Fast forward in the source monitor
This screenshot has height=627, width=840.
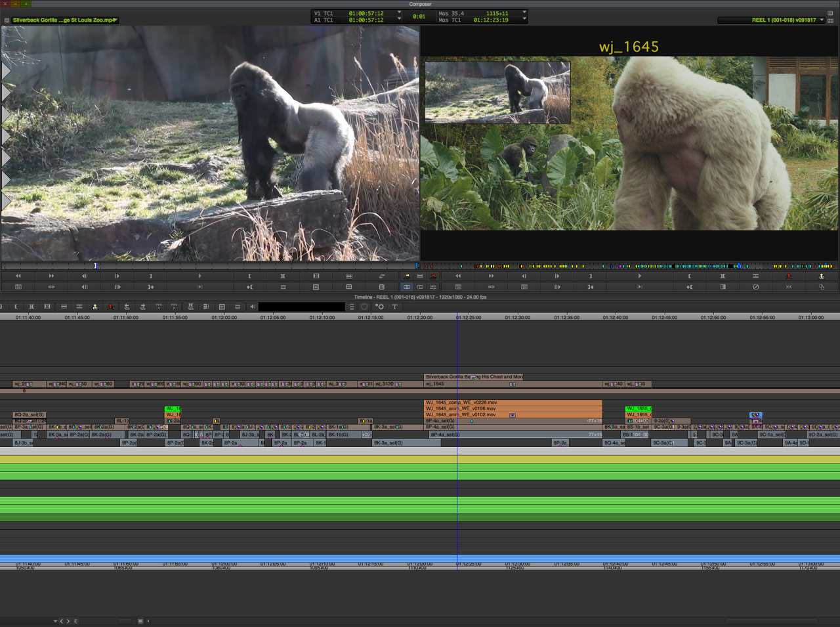click(51, 276)
